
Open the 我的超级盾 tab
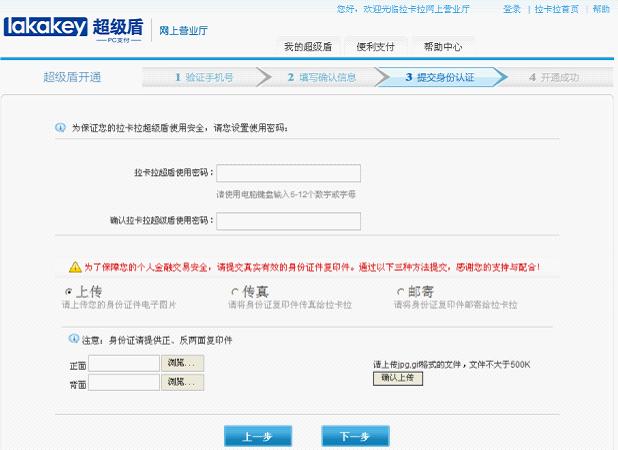[x=308, y=47]
